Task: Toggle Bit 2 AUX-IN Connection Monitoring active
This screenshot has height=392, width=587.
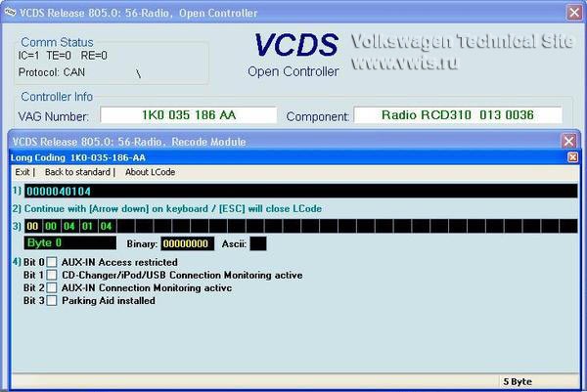Action: 52,287
